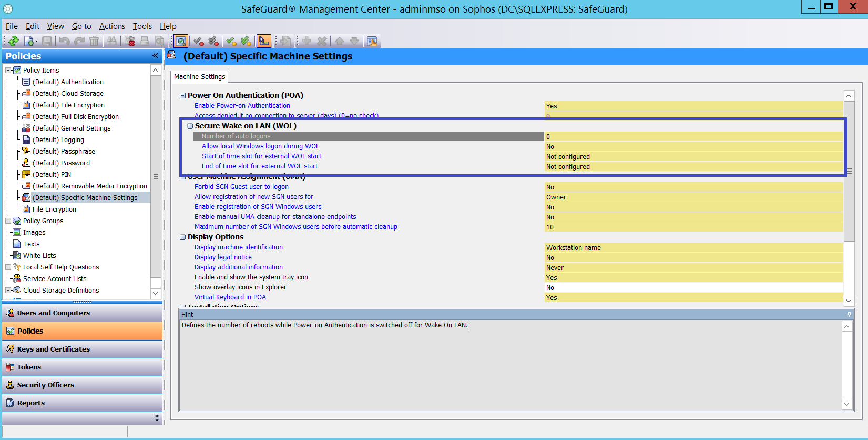Click the single checkmark with red dot icon
The height and width of the screenshot is (440, 868).
[198, 41]
